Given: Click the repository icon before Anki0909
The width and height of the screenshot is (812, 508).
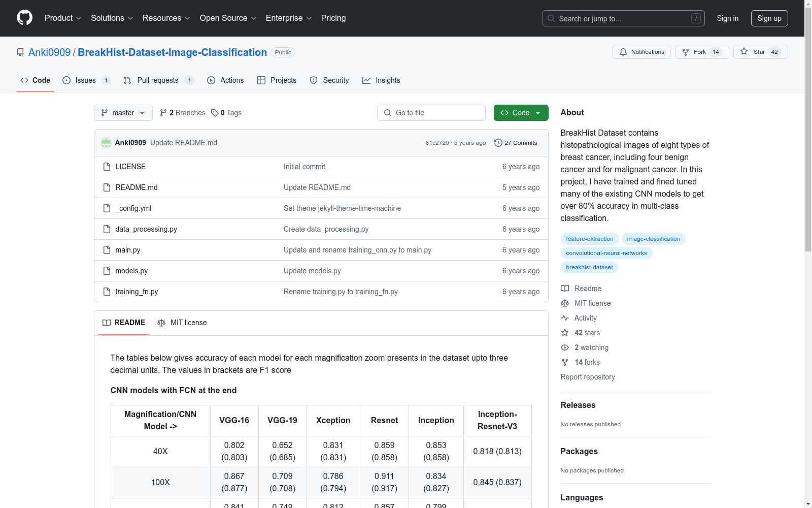Looking at the screenshot, I should (20, 52).
